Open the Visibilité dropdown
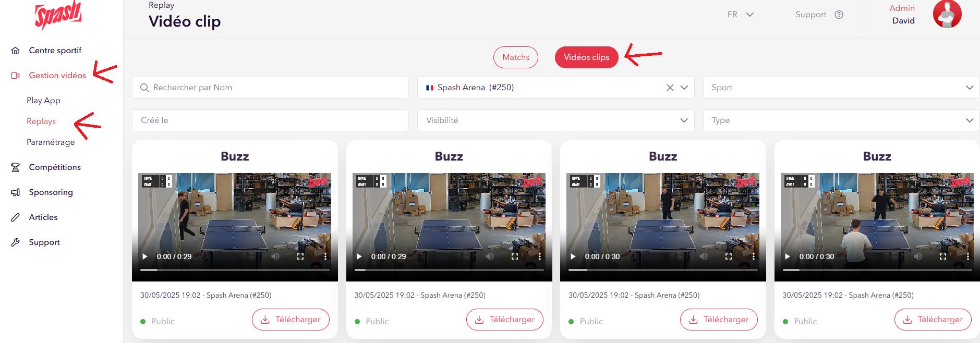Image resolution: width=980 pixels, height=343 pixels. pyautogui.click(x=555, y=120)
